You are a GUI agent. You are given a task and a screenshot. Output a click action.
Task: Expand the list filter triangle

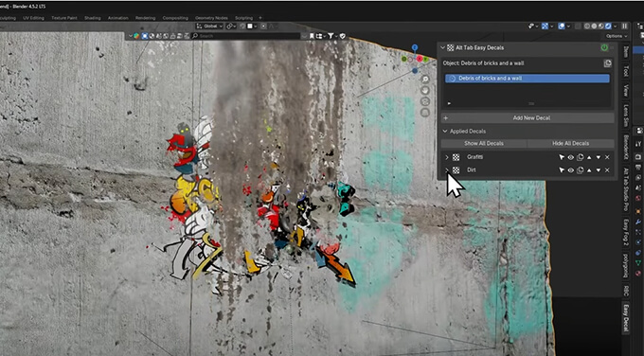point(449,103)
